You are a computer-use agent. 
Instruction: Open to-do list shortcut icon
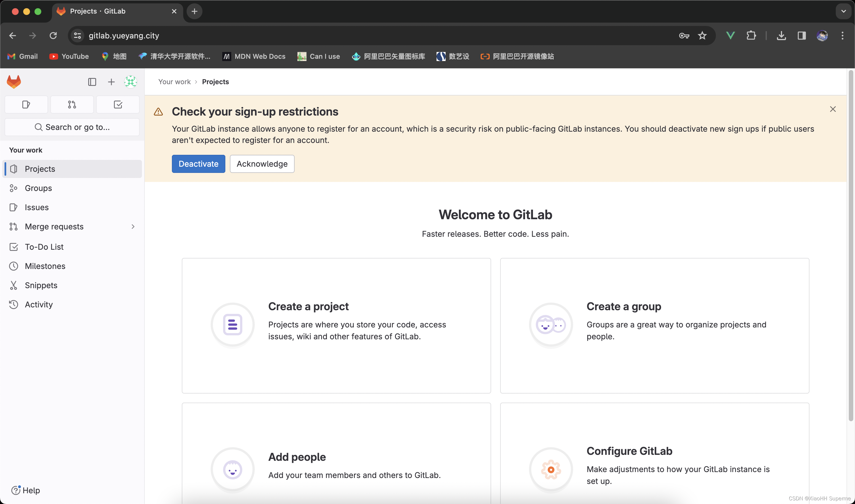(x=118, y=105)
